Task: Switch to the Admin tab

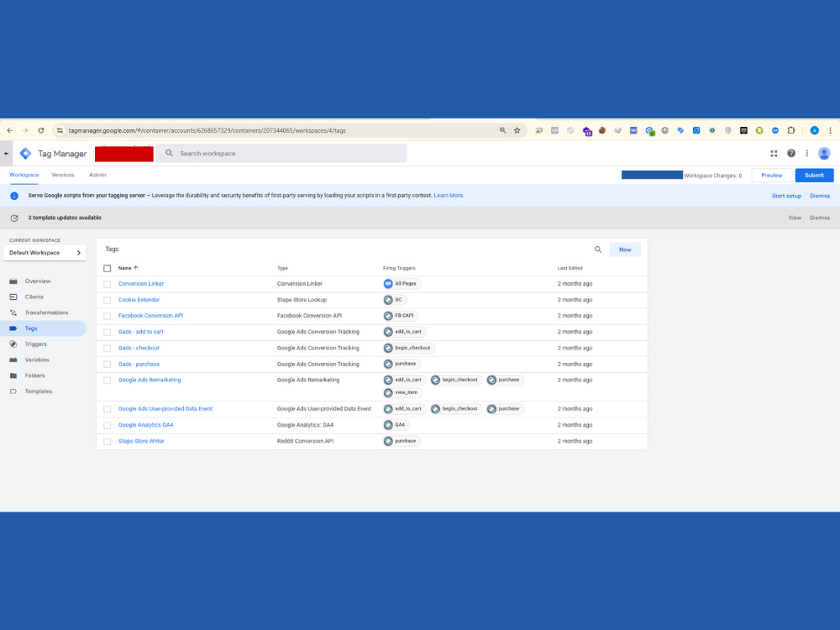Action: (97, 175)
